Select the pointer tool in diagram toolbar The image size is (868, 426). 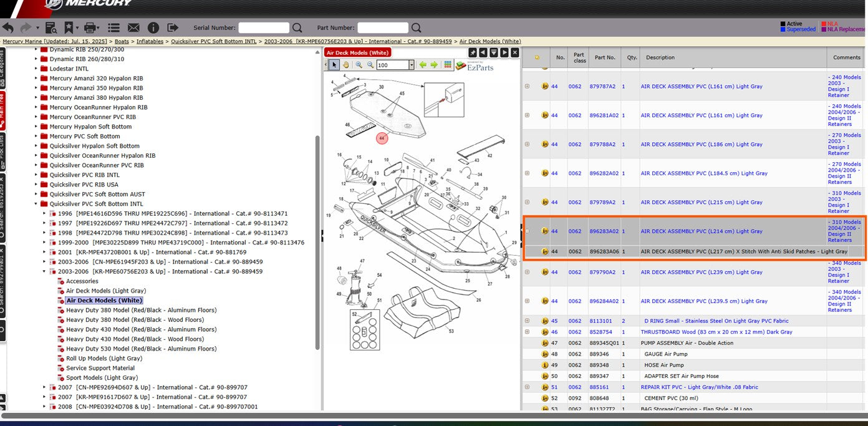pyautogui.click(x=334, y=65)
